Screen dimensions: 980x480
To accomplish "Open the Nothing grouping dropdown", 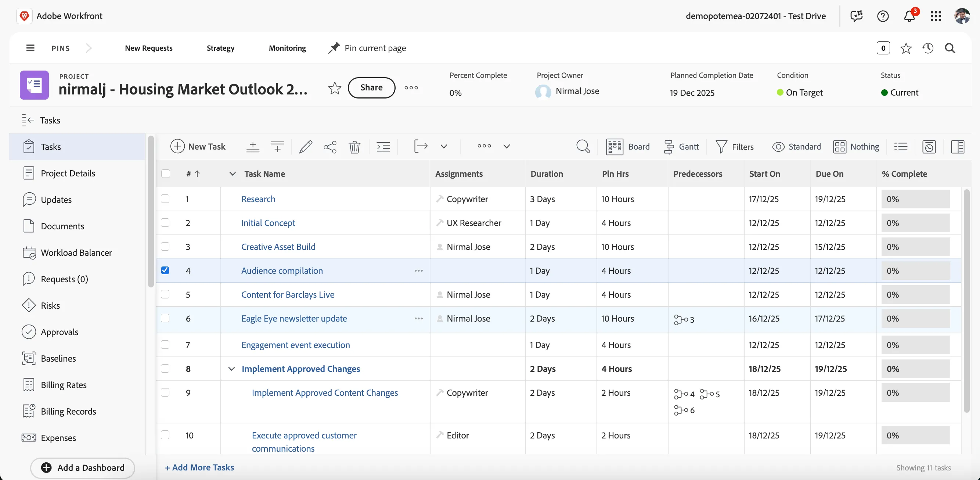I will coord(856,147).
